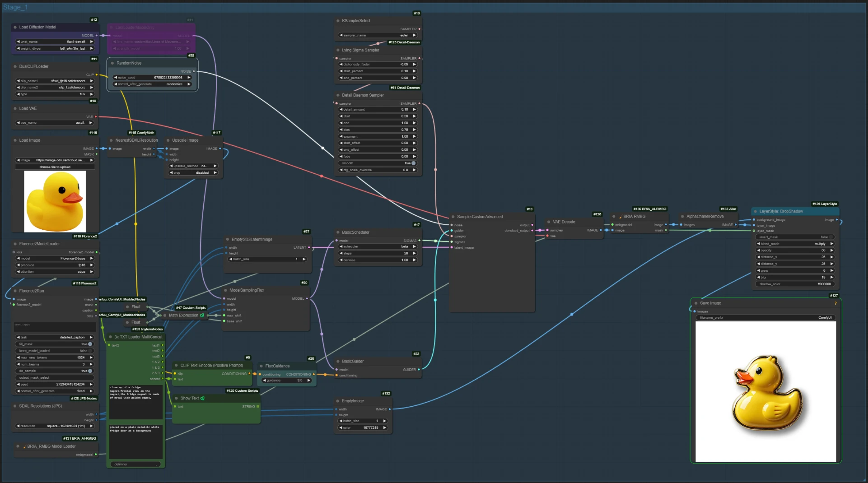This screenshot has width=868, height=483.
Task: Collapse the Detail Daemon Sampler node dot
Action: pos(338,95)
